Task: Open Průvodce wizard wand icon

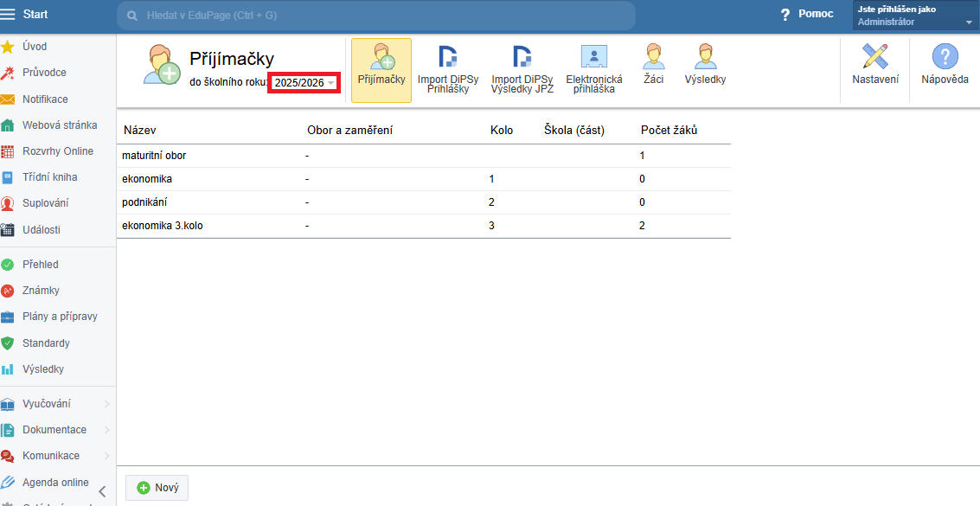Action: (x=8, y=73)
